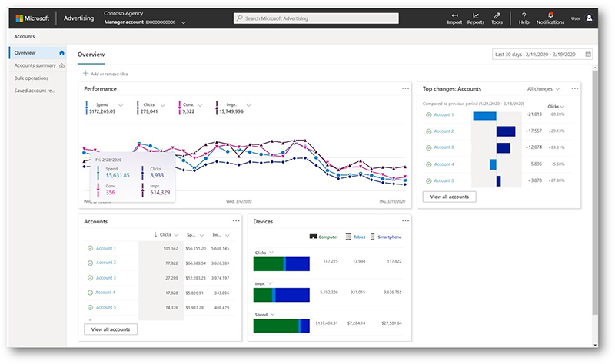Open the Help question mark icon
615x364 pixels.
tap(524, 15)
